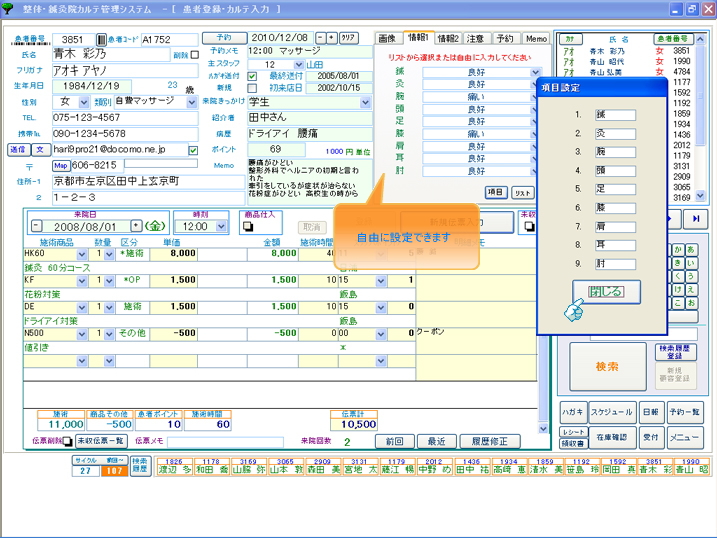Image resolution: width=717 pixels, height=538 pixels.
Task: Click the 伝票削除 stacked-squares icon
Action: click(67, 442)
